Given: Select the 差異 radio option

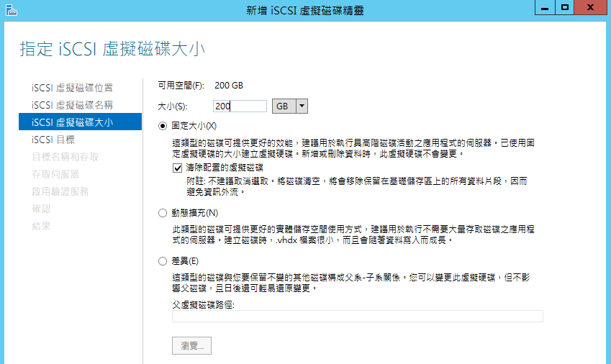Looking at the screenshot, I should pos(163,261).
